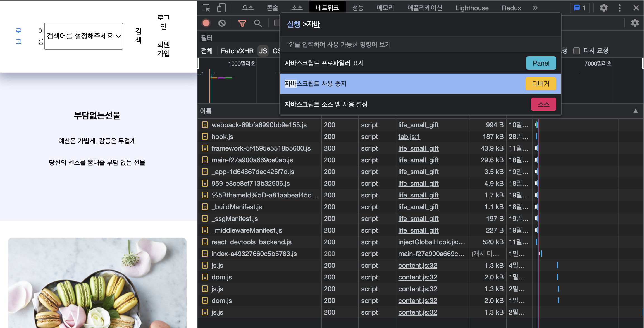Click the waterfall sort arrow
Image resolution: width=644 pixels, height=328 pixels.
coord(635,111)
